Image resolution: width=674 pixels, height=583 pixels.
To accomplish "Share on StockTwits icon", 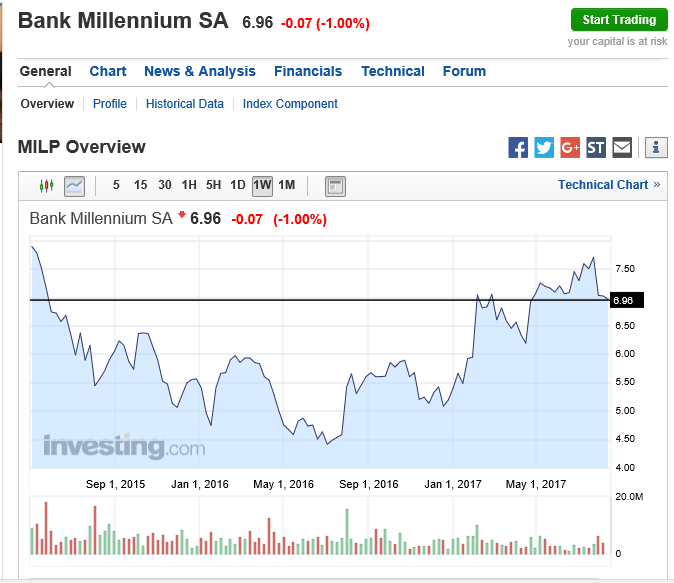I will pyautogui.click(x=596, y=147).
